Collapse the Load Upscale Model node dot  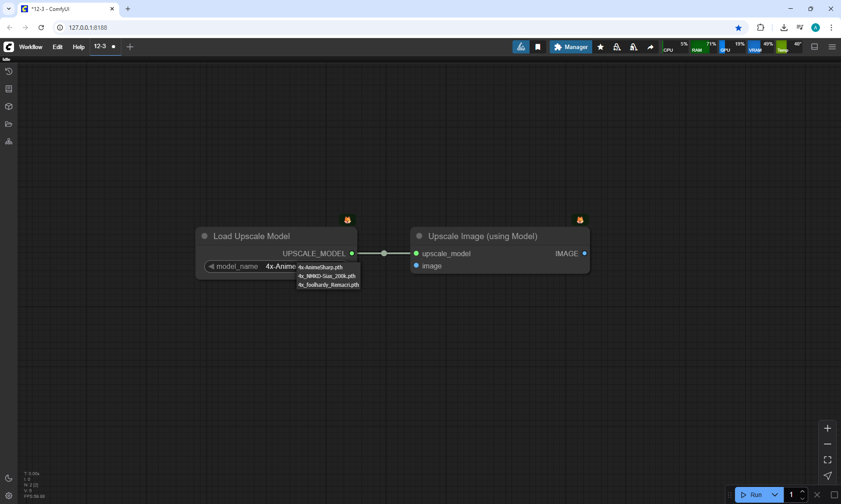205,236
